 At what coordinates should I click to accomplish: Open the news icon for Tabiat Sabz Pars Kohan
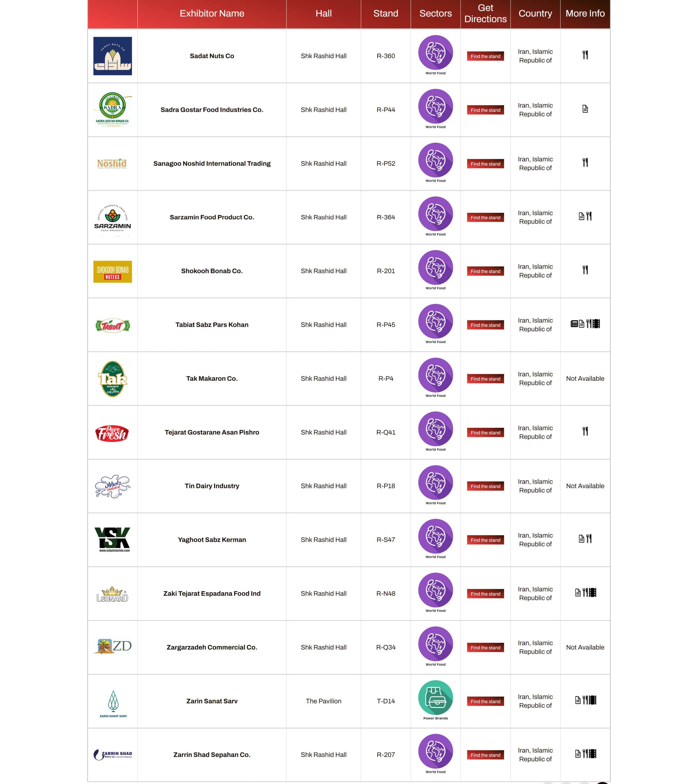(574, 324)
